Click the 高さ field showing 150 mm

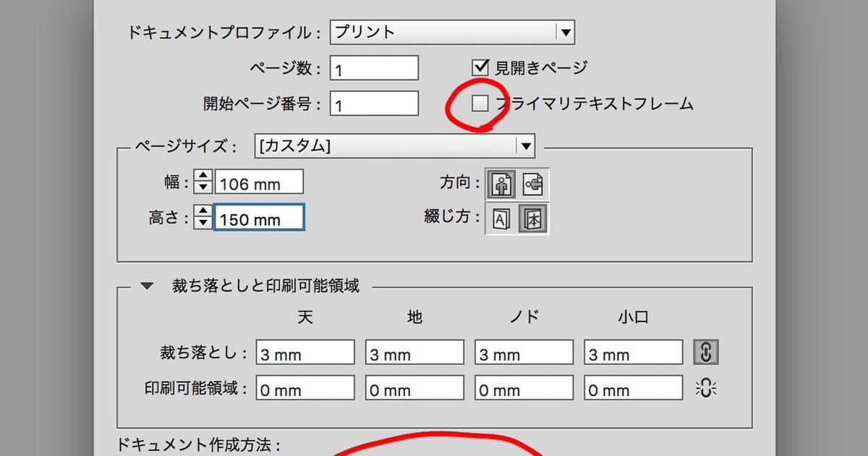(x=259, y=218)
